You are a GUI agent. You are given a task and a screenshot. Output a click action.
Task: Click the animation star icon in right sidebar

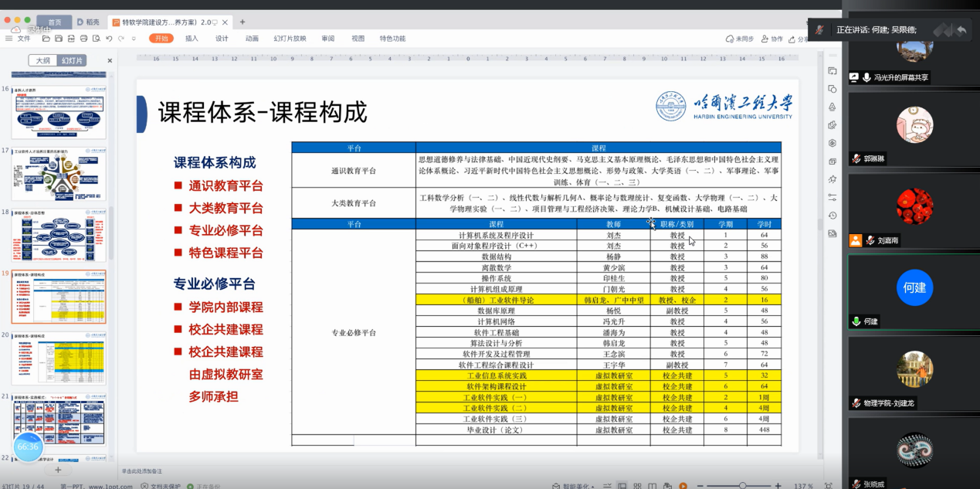832,179
